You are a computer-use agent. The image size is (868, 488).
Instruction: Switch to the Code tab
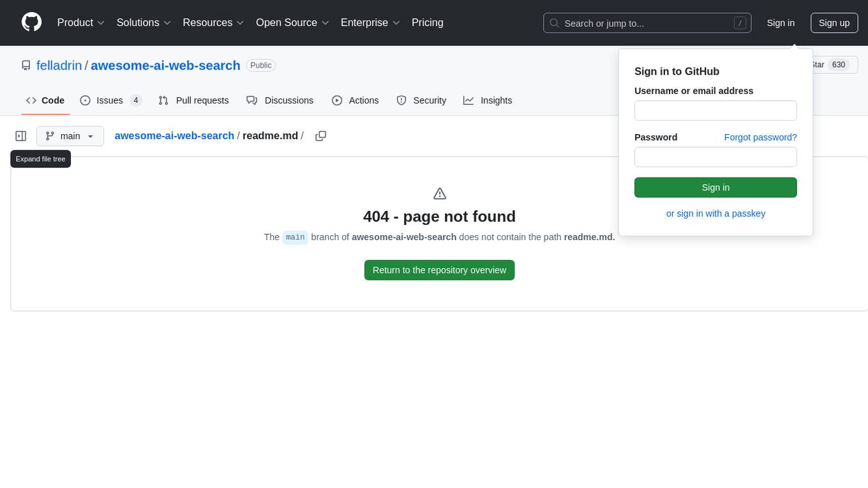click(45, 100)
